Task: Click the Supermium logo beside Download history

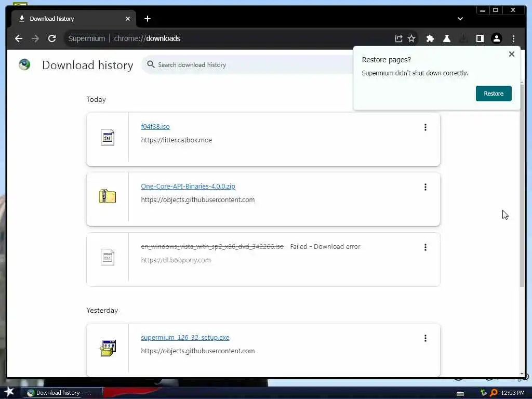Action: [24, 64]
